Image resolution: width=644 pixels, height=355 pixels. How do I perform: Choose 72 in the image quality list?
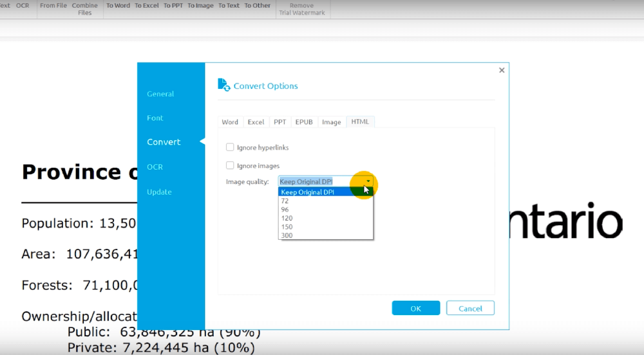click(285, 201)
